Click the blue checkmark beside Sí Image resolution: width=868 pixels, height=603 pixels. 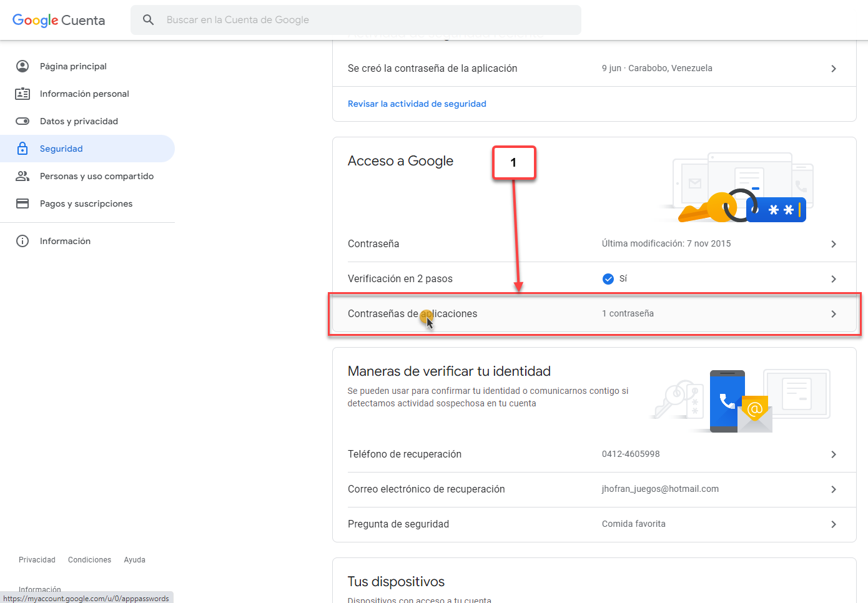[x=608, y=279]
